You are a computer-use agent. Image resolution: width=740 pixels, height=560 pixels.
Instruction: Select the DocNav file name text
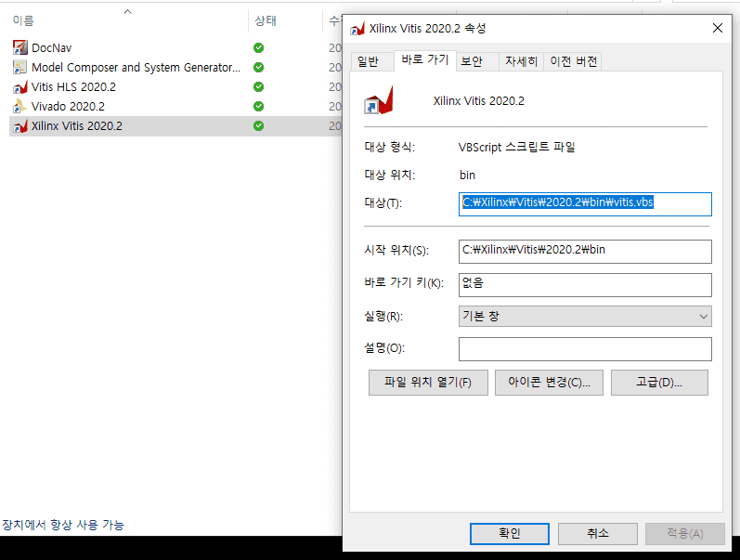(x=51, y=48)
